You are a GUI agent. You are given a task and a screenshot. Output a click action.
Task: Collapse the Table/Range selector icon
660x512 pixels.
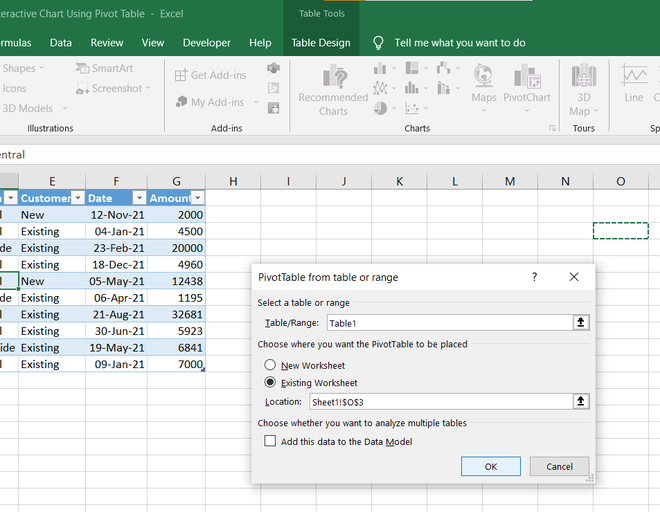tap(580, 323)
